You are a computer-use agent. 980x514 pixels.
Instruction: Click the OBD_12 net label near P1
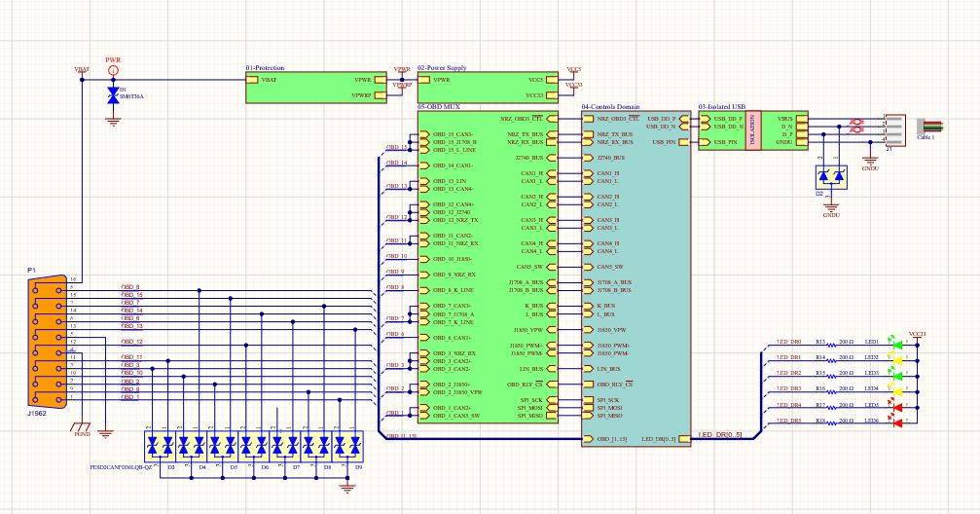[x=132, y=342]
